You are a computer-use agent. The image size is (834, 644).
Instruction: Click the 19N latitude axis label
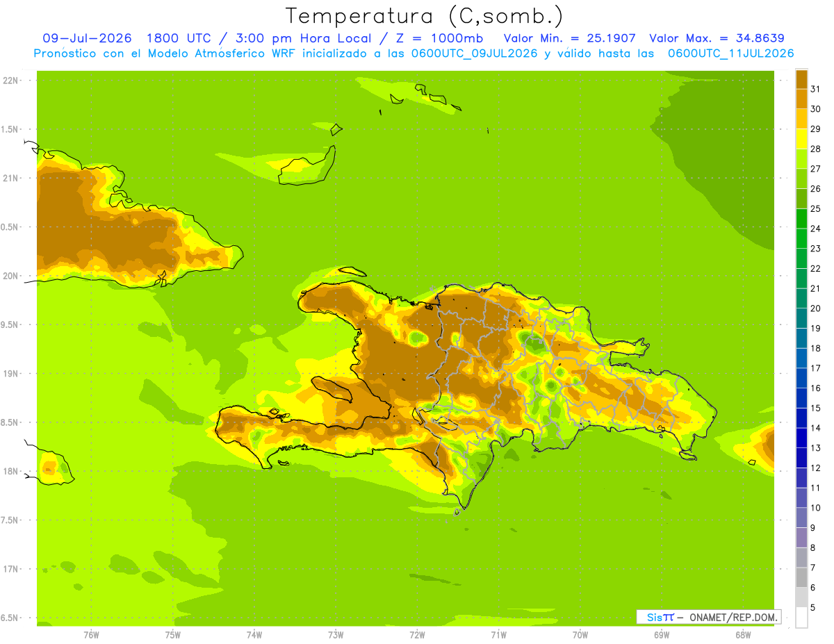point(10,374)
